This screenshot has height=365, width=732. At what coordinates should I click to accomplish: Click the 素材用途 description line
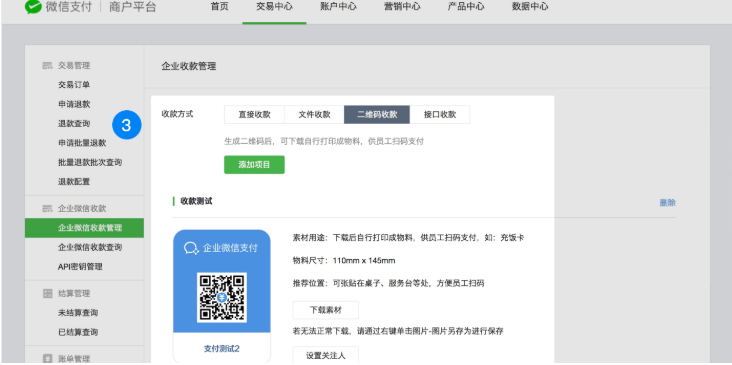pyautogui.click(x=408, y=238)
